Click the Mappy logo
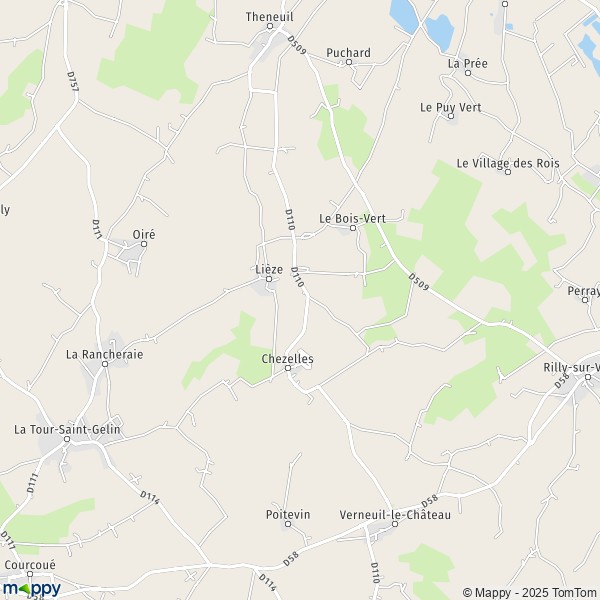600x600 pixels. (x=32, y=589)
